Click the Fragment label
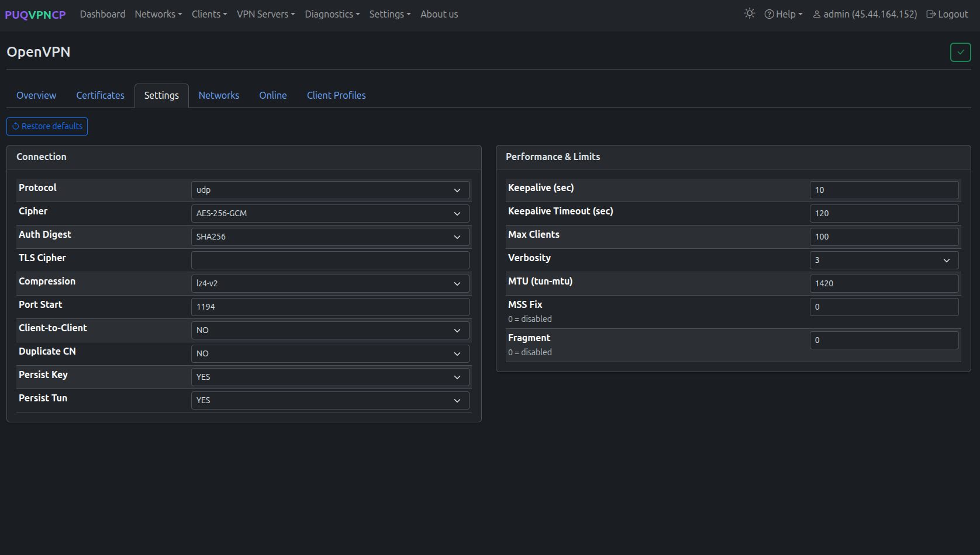The image size is (980, 555). coord(529,338)
